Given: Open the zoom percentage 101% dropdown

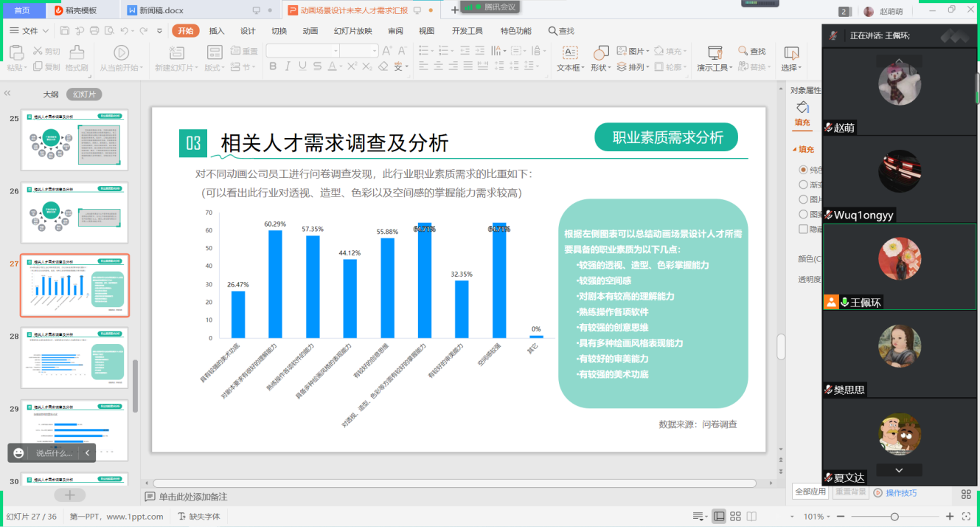Looking at the screenshot, I should 818,517.
